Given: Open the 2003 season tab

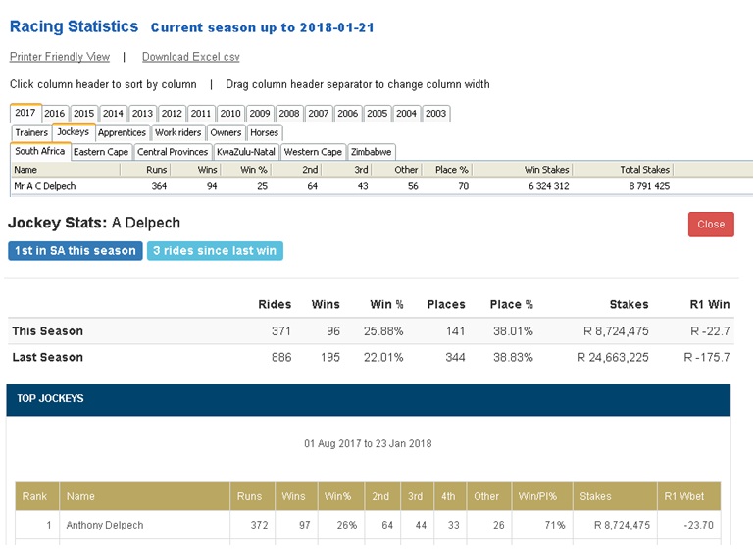Looking at the screenshot, I should tap(435, 113).
